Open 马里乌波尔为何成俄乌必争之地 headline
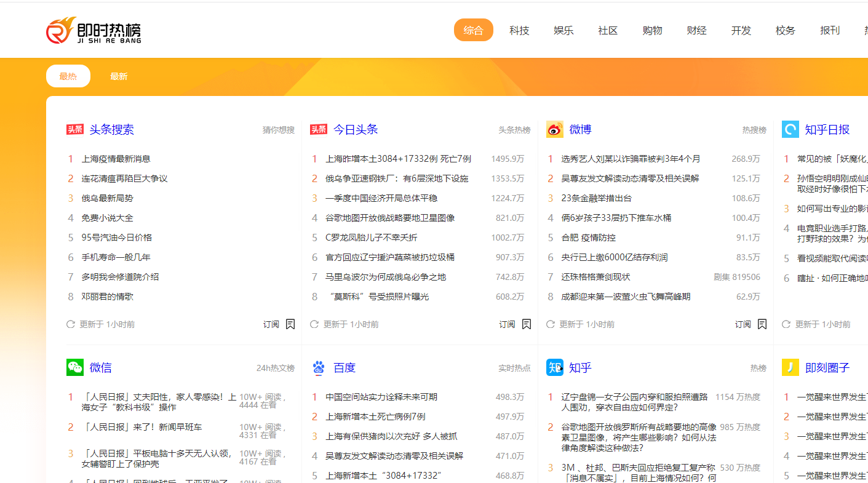 [x=386, y=277]
